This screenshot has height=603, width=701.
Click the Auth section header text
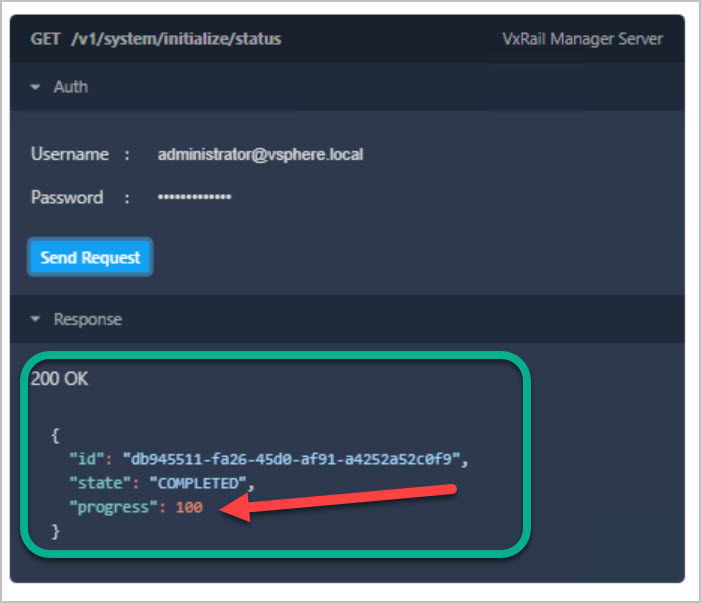(70, 88)
